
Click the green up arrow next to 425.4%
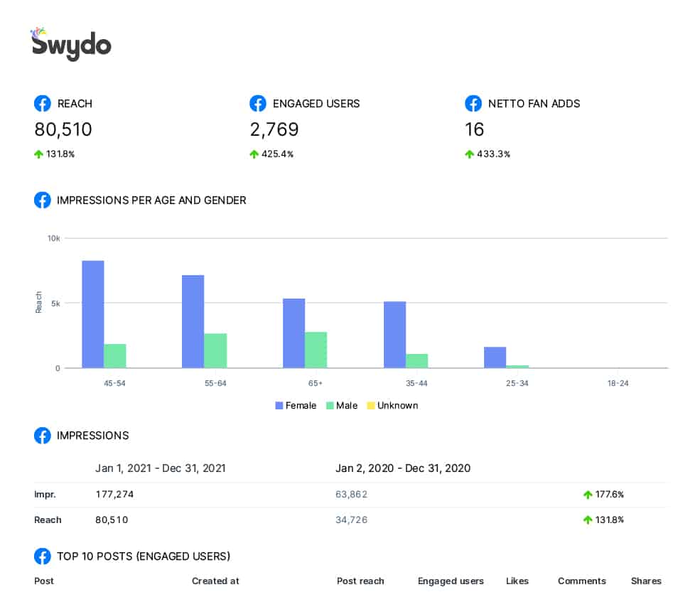(x=254, y=154)
